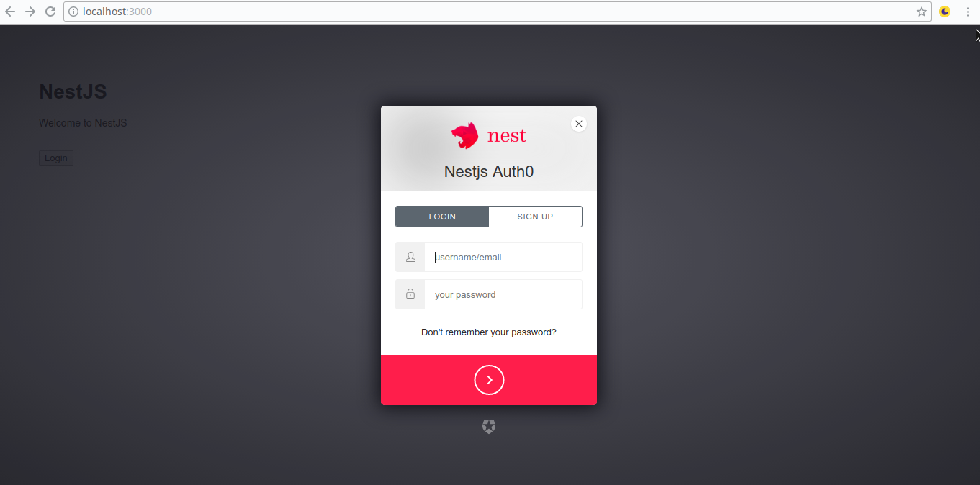The image size is (980, 485).
Task: Open site information icon in address bar
Action: coord(73,12)
